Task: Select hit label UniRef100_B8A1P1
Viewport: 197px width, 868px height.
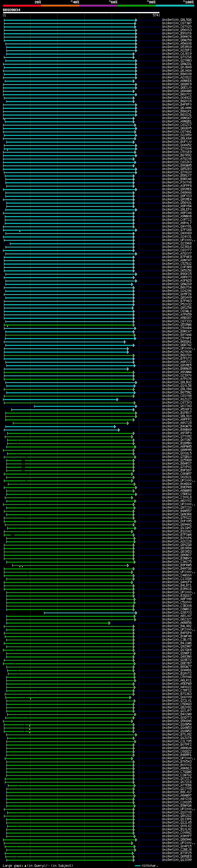Action: pos(177,111)
